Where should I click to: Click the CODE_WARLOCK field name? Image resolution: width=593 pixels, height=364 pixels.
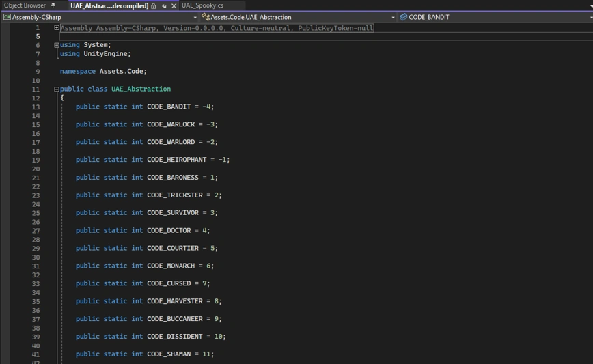pos(171,125)
